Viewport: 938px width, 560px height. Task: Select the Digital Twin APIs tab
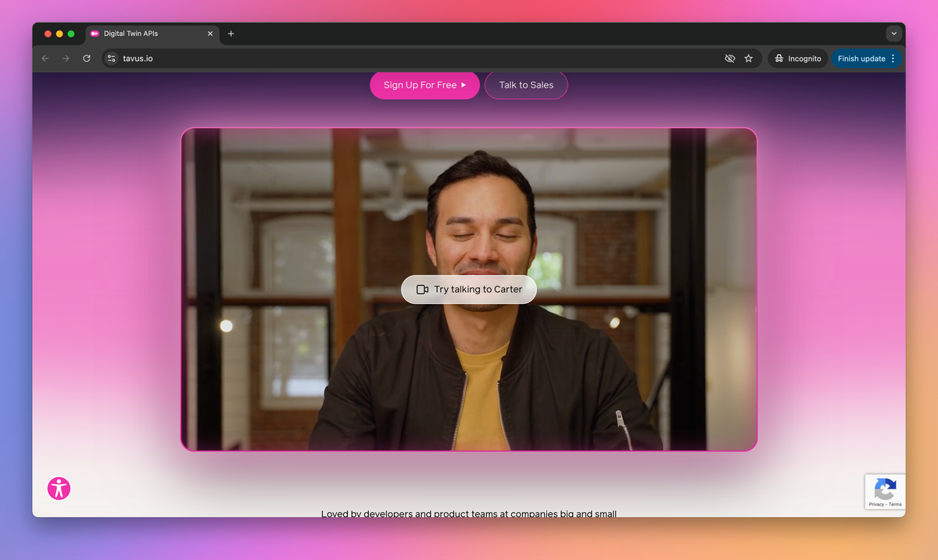coord(152,34)
